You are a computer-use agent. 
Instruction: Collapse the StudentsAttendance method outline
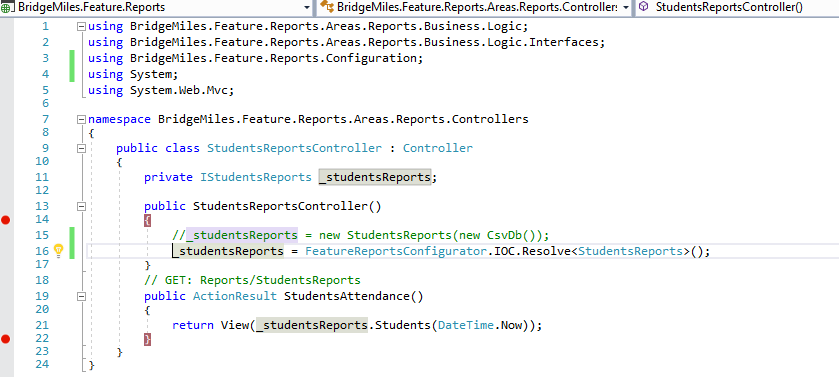81,296
